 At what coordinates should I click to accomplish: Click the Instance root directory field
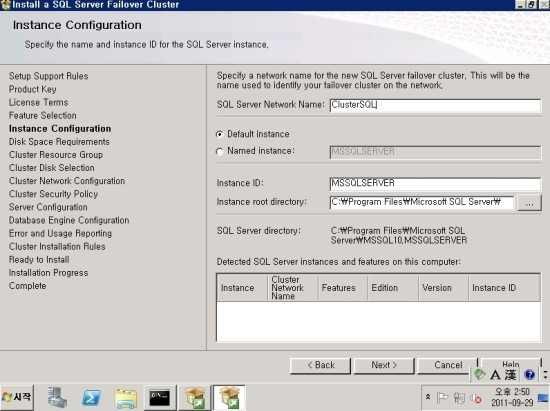pos(422,202)
